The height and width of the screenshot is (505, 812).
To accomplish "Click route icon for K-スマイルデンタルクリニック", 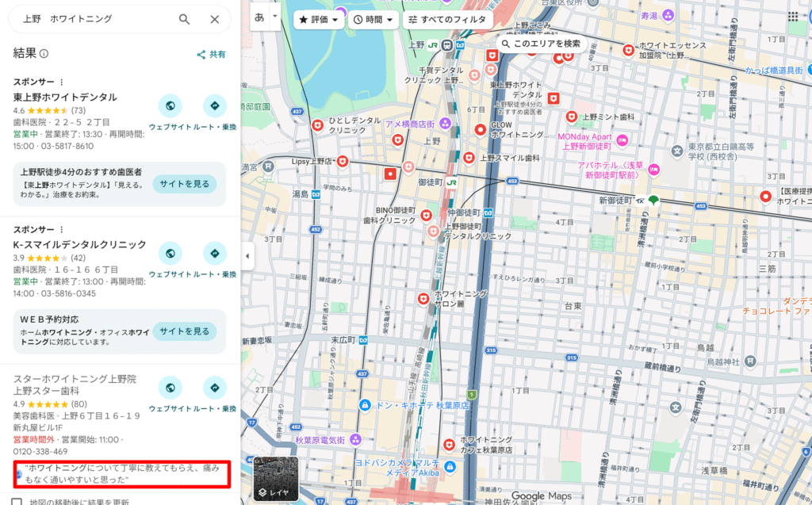I will (215, 253).
